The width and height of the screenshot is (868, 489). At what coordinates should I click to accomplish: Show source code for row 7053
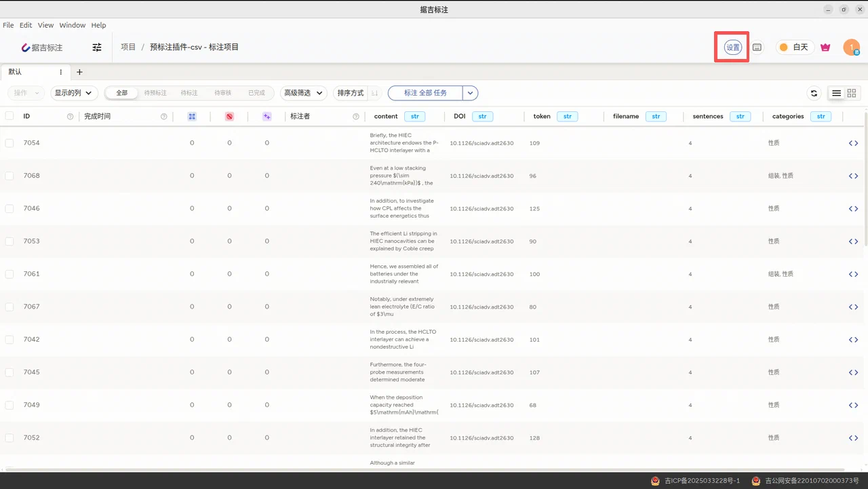click(x=853, y=241)
